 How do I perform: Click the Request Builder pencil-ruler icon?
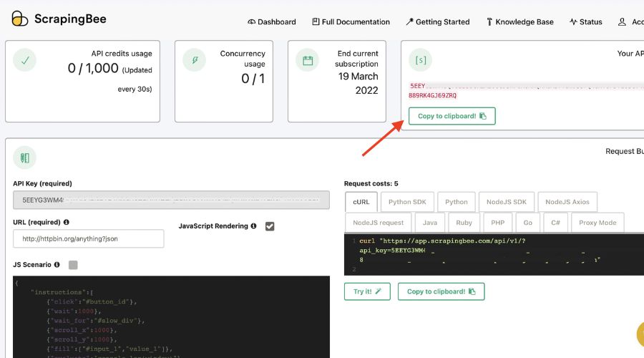[x=24, y=158]
